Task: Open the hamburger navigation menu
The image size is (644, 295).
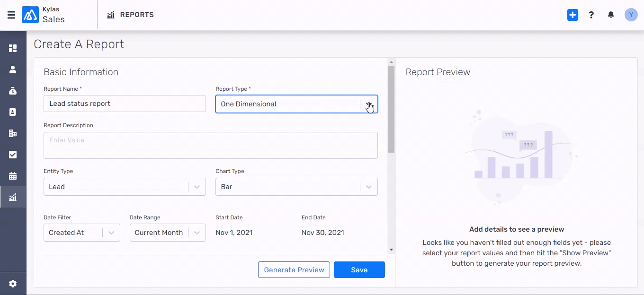Action: point(11,15)
